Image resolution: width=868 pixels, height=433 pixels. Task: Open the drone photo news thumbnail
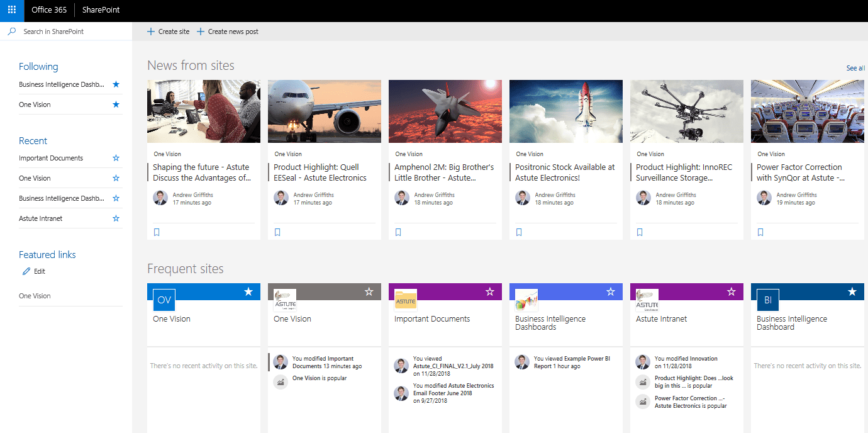click(687, 111)
